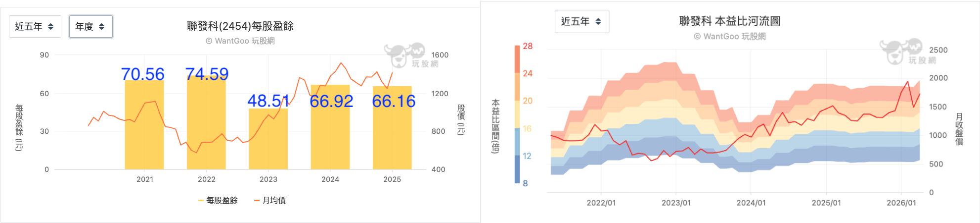Click the 2021 EPS bar labeled 70.56
The image size is (980, 223).
[144, 125]
